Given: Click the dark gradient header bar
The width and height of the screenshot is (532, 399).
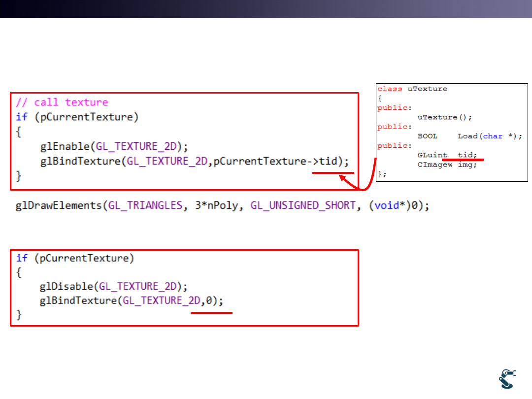Looking at the screenshot, I should pos(266,9).
